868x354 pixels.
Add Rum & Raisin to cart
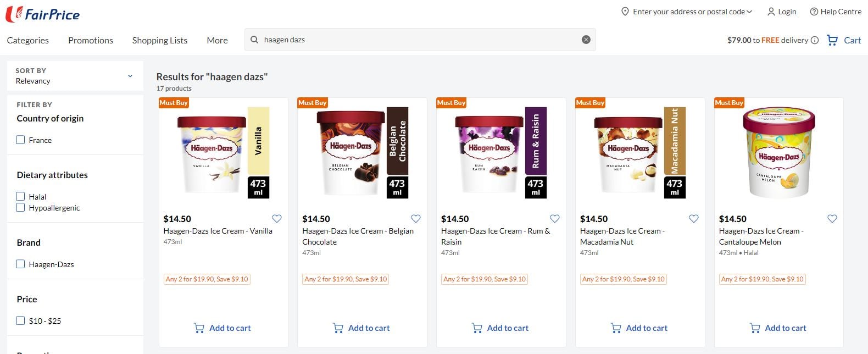[x=500, y=328]
